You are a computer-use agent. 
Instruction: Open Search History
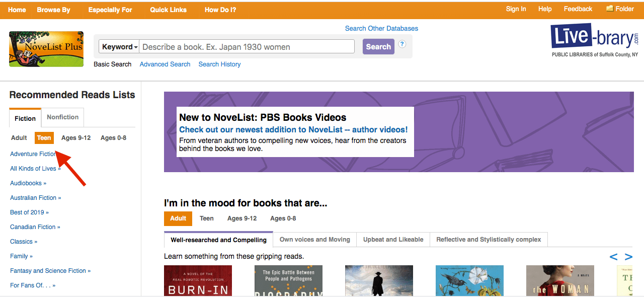click(x=219, y=64)
